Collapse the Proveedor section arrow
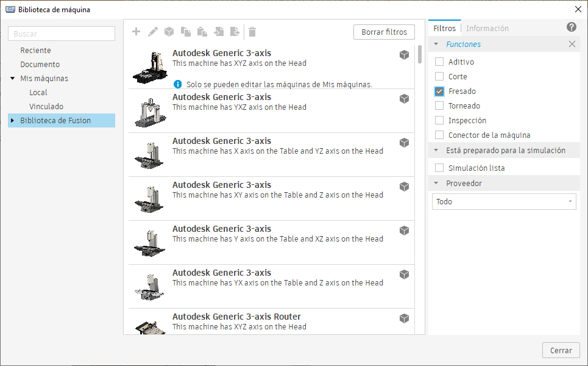The width and height of the screenshot is (588, 366). (x=436, y=183)
